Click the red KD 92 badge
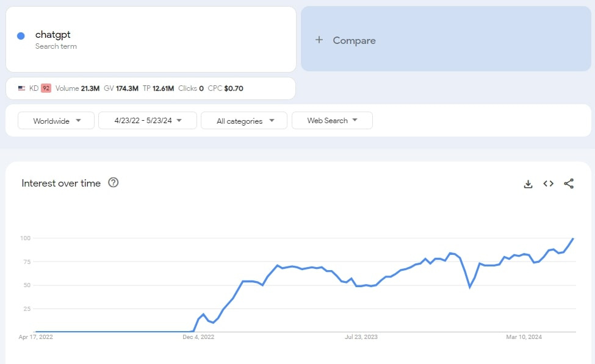The height and width of the screenshot is (364, 595). (46, 88)
